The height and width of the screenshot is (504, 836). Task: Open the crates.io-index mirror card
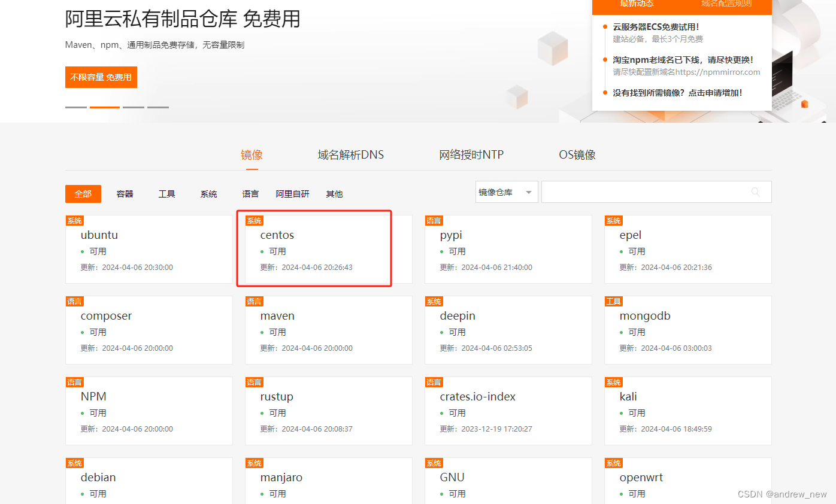tap(508, 411)
